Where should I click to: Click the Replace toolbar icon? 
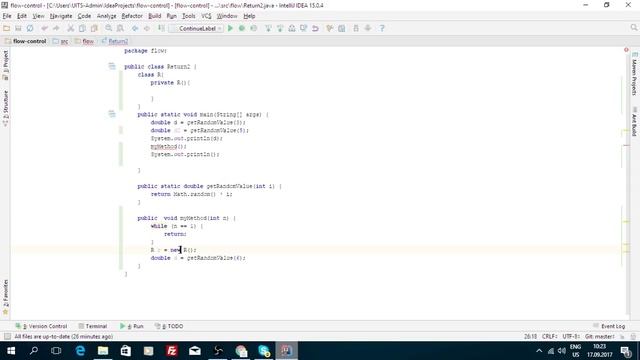(x=120, y=28)
